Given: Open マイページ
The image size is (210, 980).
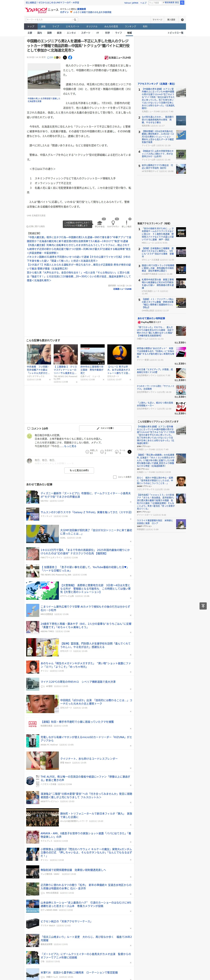Looking at the screenshot, I should pyautogui.click(x=157, y=19).
